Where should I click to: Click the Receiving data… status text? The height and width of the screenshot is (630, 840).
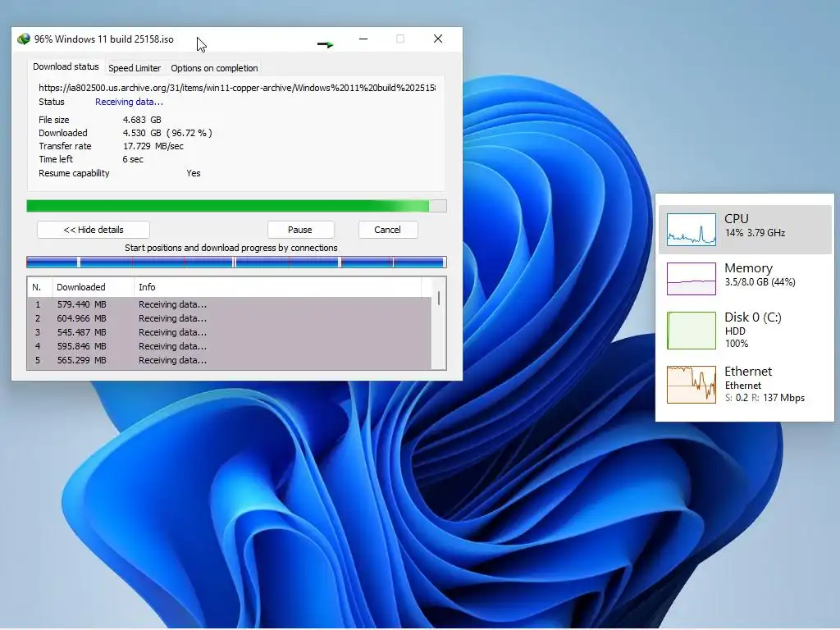(x=129, y=102)
